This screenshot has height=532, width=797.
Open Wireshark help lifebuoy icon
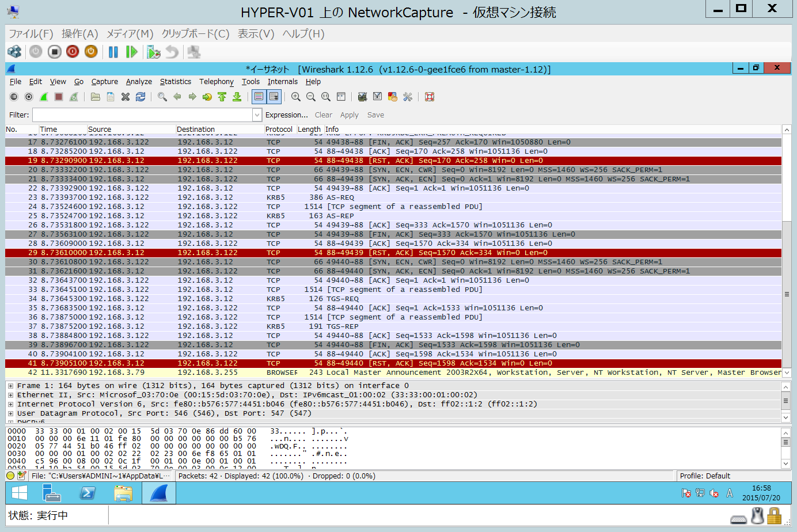pos(430,97)
